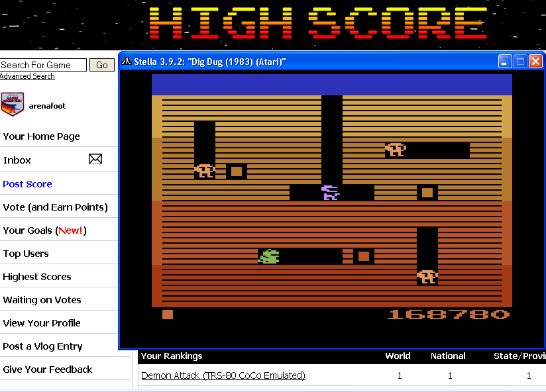Close the Stella emulator window
Viewport: 546px width, 392px height.
click(x=535, y=62)
